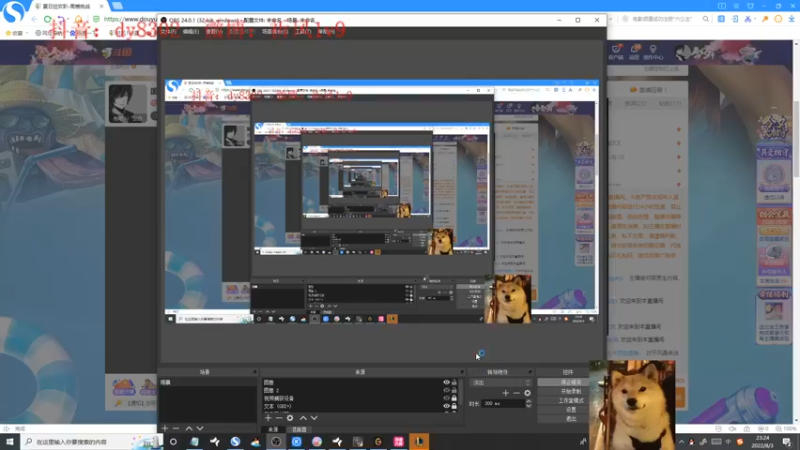Select the 视频捕获设备 source row
The image size is (800, 450).
(x=359, y=398)
